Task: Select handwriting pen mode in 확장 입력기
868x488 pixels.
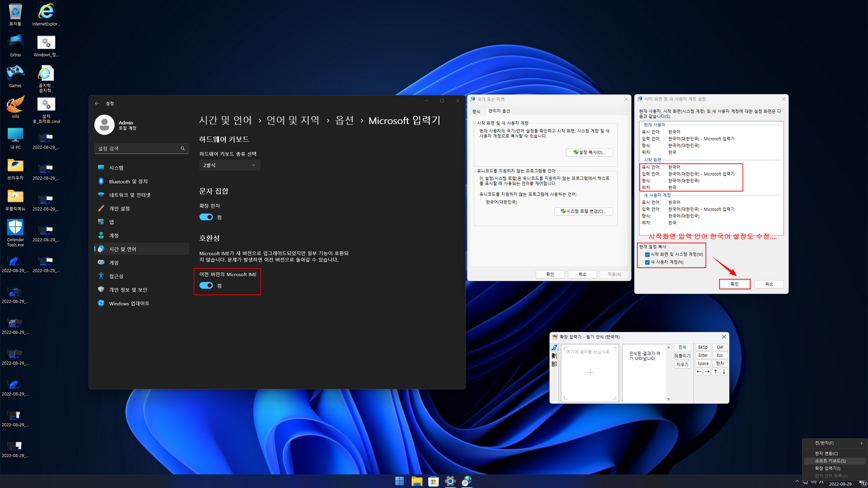Action: pyautogui.click(x=555, y=348)
